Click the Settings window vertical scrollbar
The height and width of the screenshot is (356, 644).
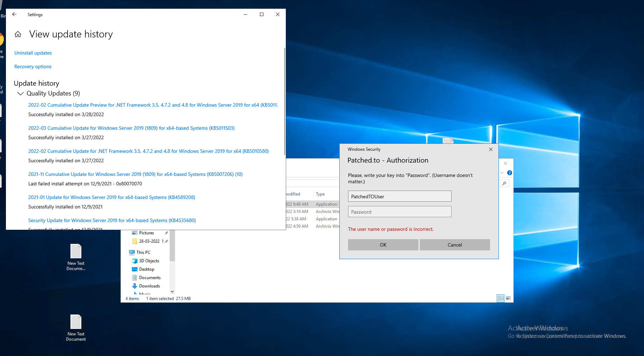[285, 101]
